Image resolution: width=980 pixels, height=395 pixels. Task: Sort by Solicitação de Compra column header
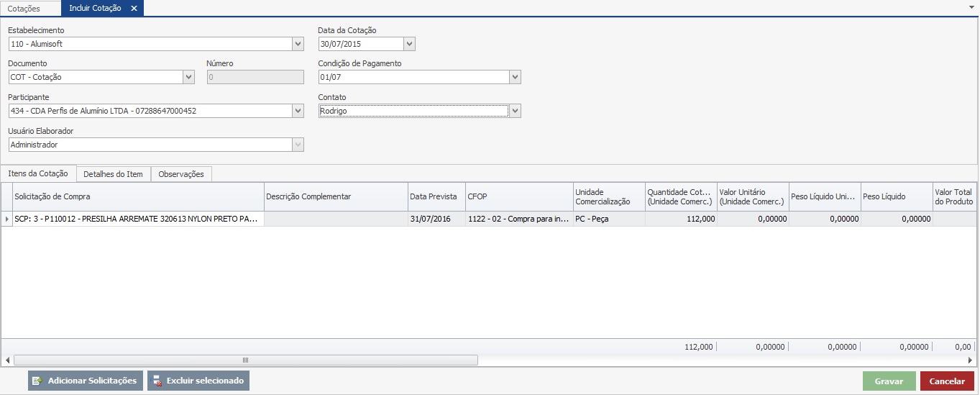click(x=138, y=196)
